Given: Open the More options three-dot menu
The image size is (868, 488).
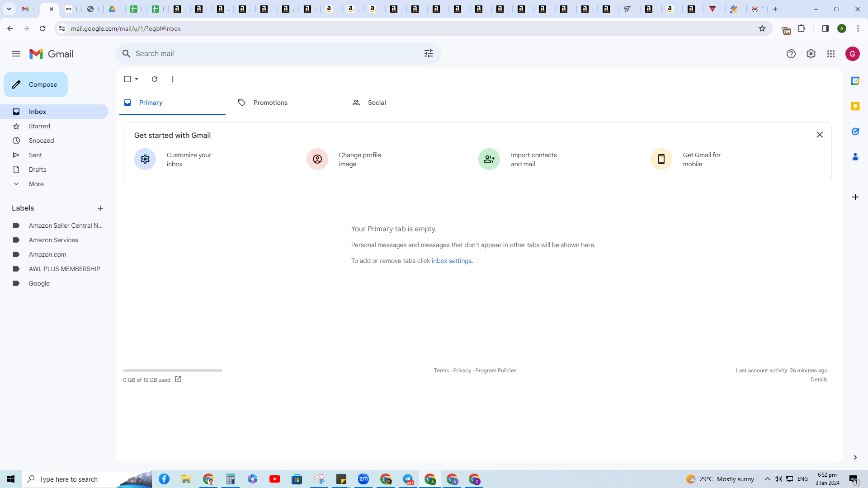Looking at the screenshot, I should point(173,79).
